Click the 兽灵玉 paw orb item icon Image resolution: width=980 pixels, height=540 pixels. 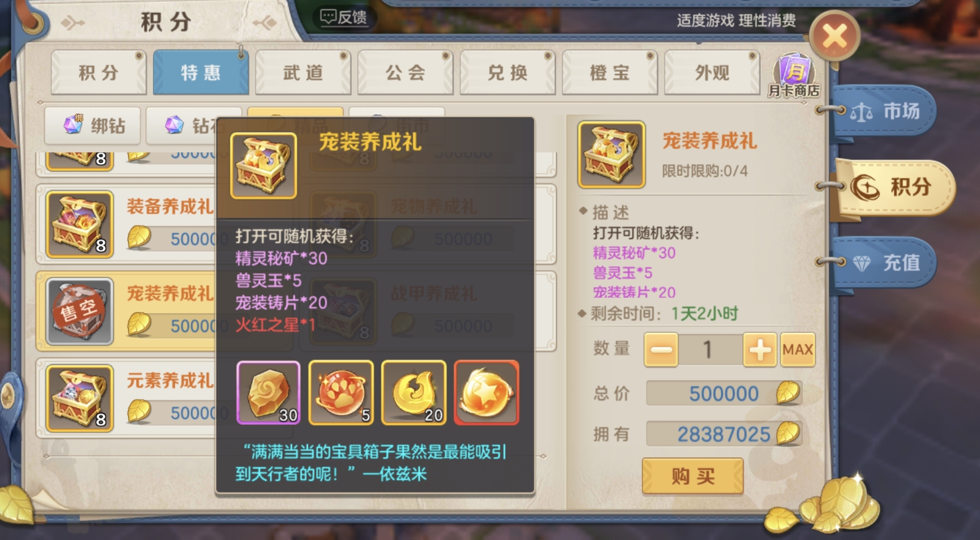click(341, 393)
